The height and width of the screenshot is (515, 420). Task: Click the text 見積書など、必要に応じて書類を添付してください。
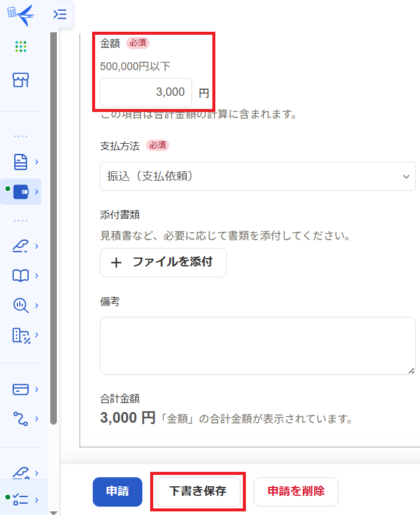coord(225,235)
